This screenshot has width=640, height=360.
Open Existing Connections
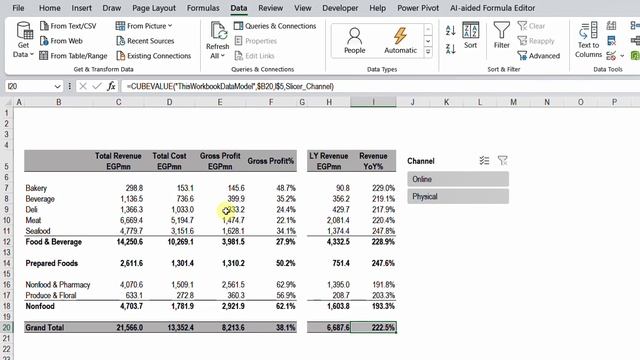(153, 56)
